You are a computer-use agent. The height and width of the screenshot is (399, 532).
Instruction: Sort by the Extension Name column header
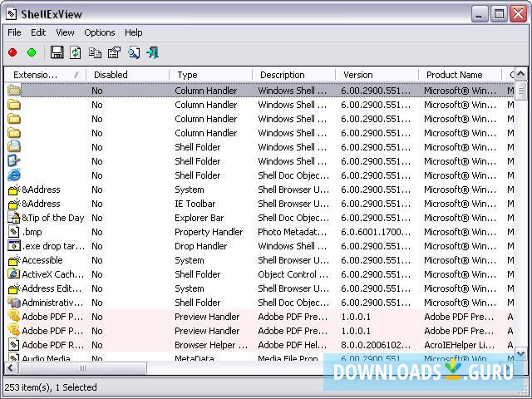[45, 75]
